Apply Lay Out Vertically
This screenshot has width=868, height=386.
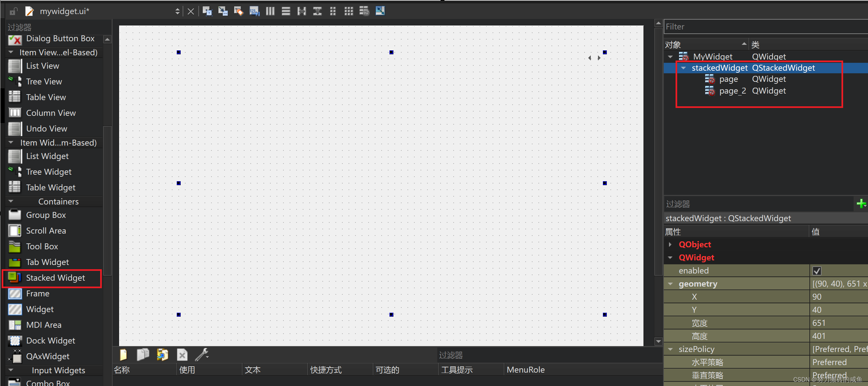pos(286,11)
